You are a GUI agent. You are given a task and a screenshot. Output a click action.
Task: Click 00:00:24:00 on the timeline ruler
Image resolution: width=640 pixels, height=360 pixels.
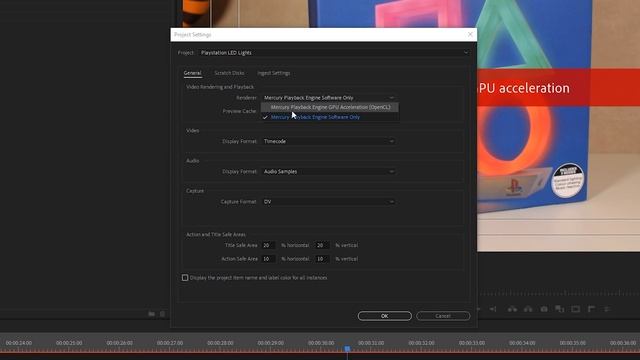point(19,343)
